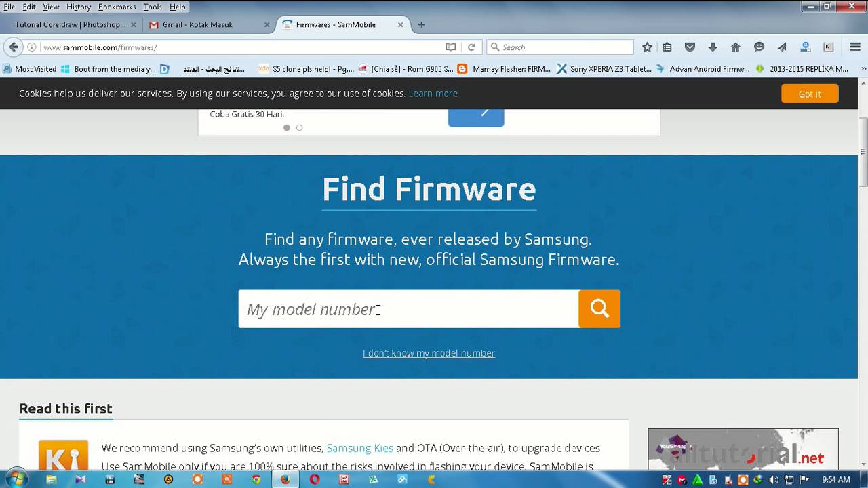Open the Windows Start button

(16, 479)
